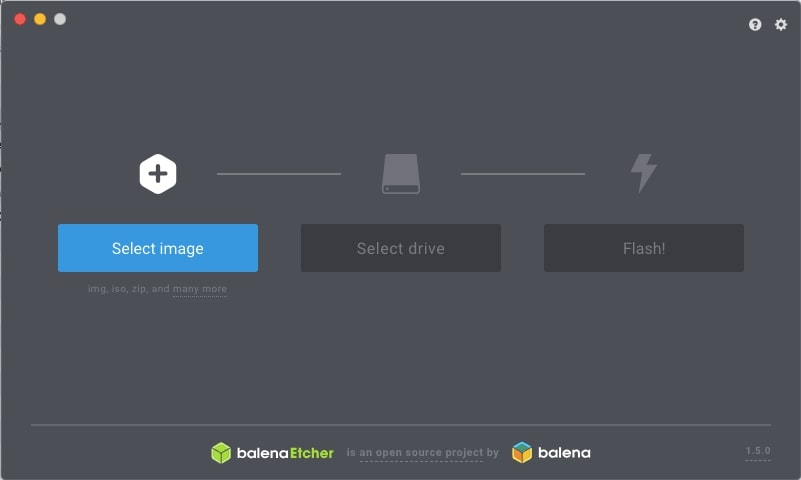
Task: Open the "an open source project" link
Action: pyautogui.click(x=421, y=453)
